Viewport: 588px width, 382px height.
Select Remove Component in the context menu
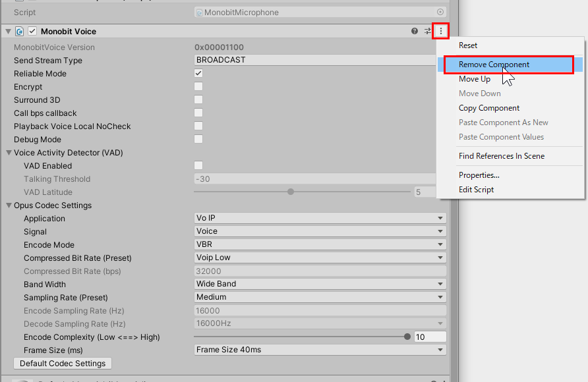tap(510, 65)
